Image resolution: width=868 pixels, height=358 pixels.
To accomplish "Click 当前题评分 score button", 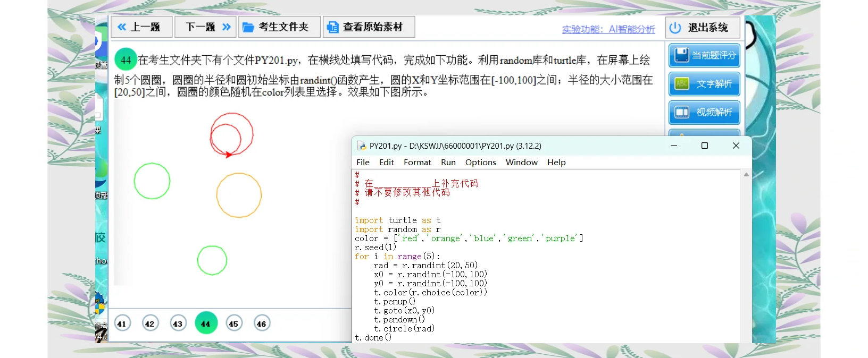I will 704,55.
